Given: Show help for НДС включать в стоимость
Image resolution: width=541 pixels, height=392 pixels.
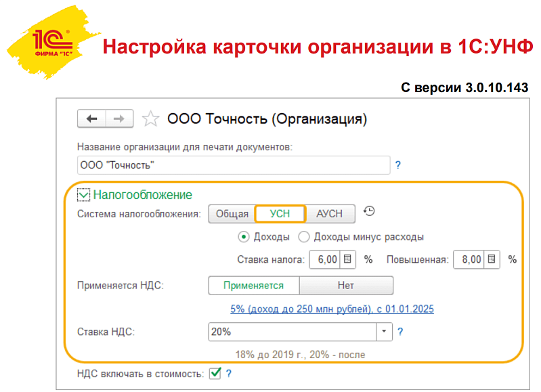Looking at the screenshot, I should (x=229, y=373).
